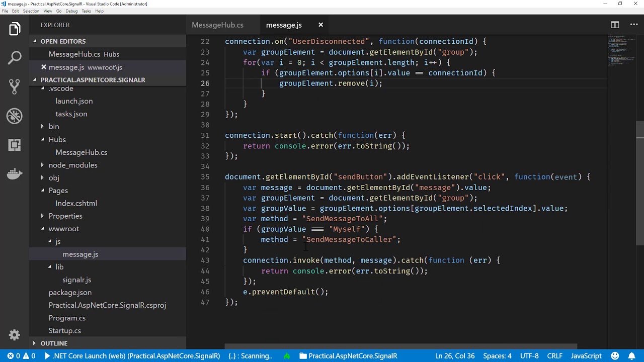Expand the obj folder
Image resolution: width=644 pixels, height=362 pixels.
click(x=54, y=177)
